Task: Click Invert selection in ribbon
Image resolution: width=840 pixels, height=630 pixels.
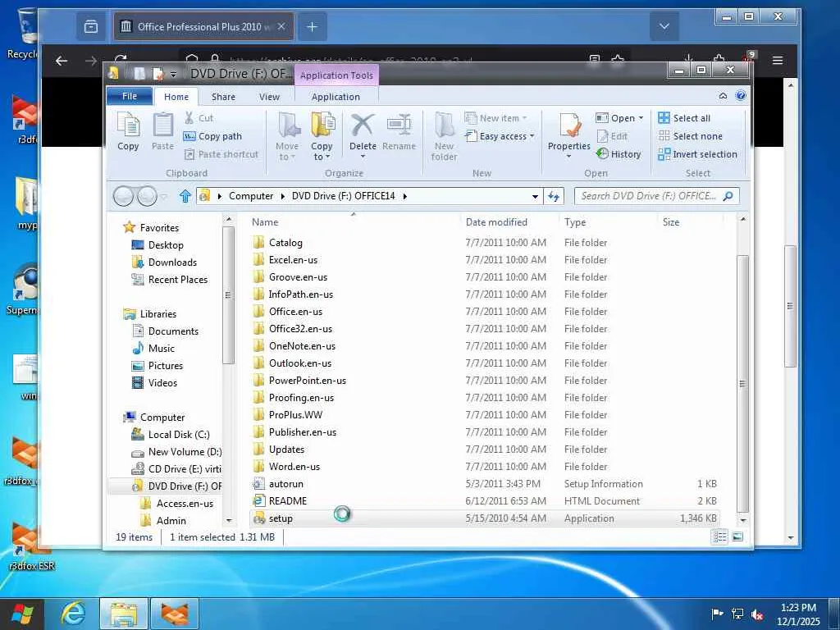Action: (697, 154)
